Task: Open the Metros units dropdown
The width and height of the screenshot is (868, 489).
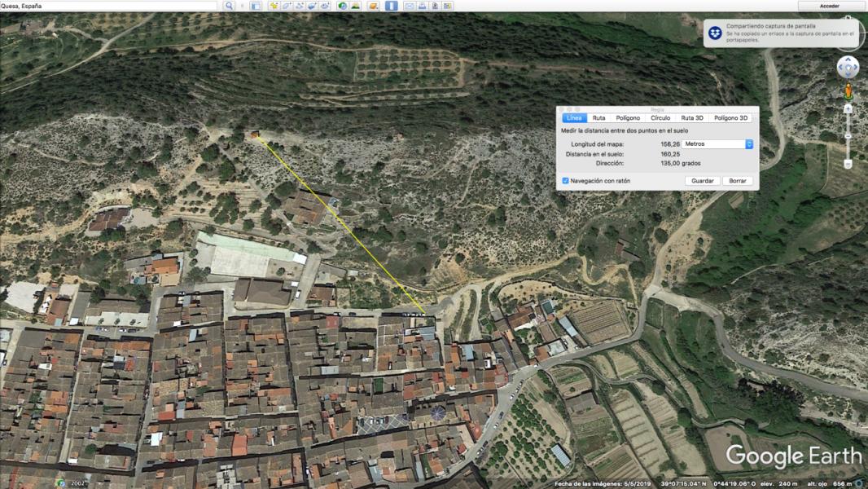Action: pyautogui.click(x=717, y=144)
